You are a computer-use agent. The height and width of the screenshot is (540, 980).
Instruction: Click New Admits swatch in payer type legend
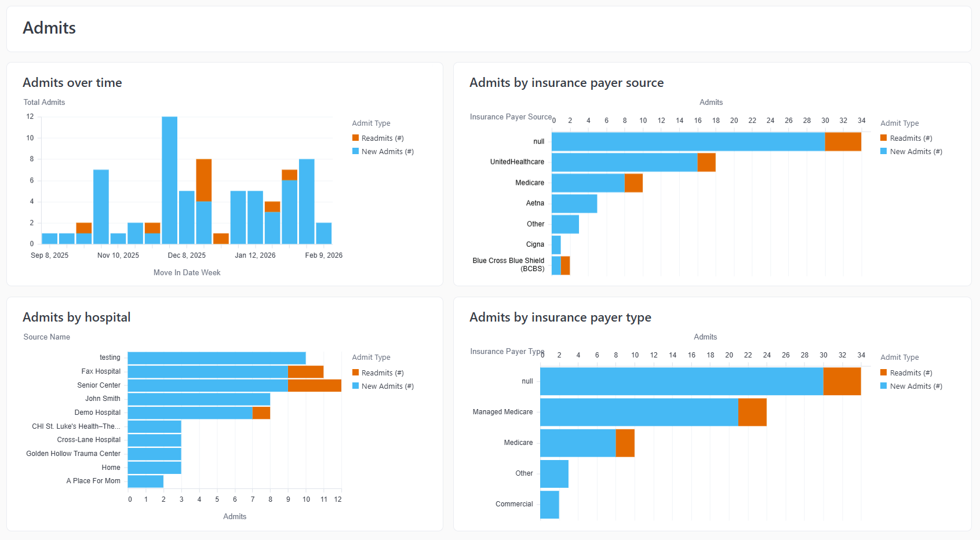(x=884, y=386)
